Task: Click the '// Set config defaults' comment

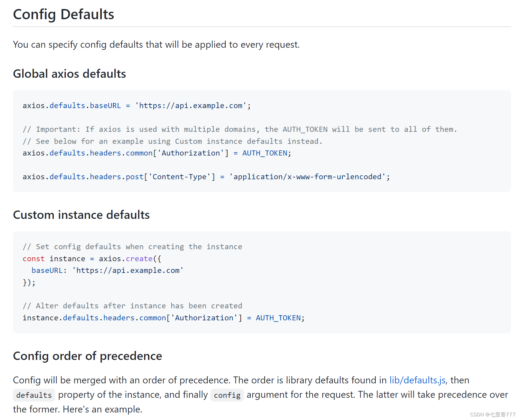Action: pos(132,247)
